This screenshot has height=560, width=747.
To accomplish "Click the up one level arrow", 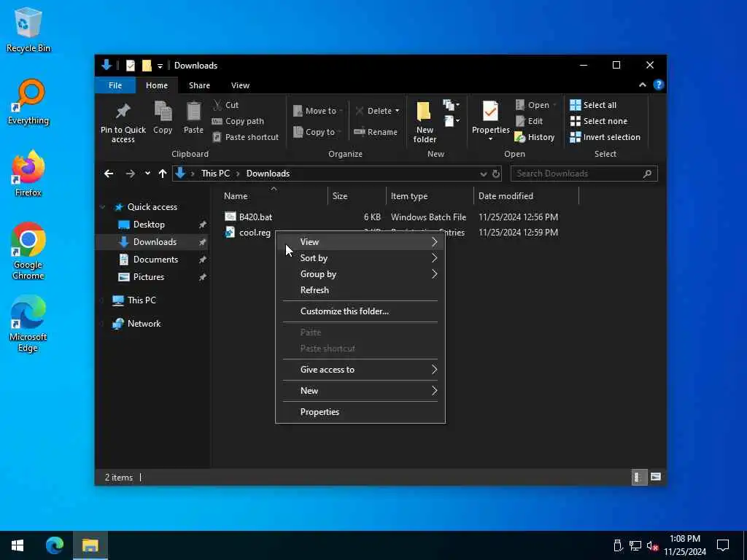I will (163, 174).
